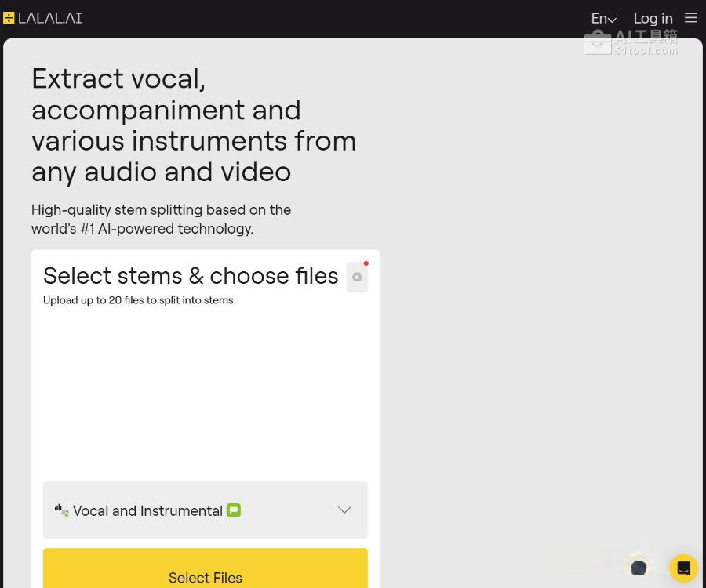Click the empty upload area above stem selector

tap(205, 392)
